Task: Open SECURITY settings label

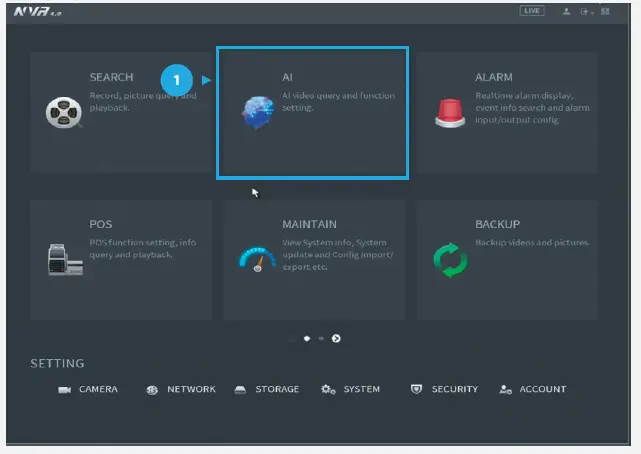Action: coord(455,389)
